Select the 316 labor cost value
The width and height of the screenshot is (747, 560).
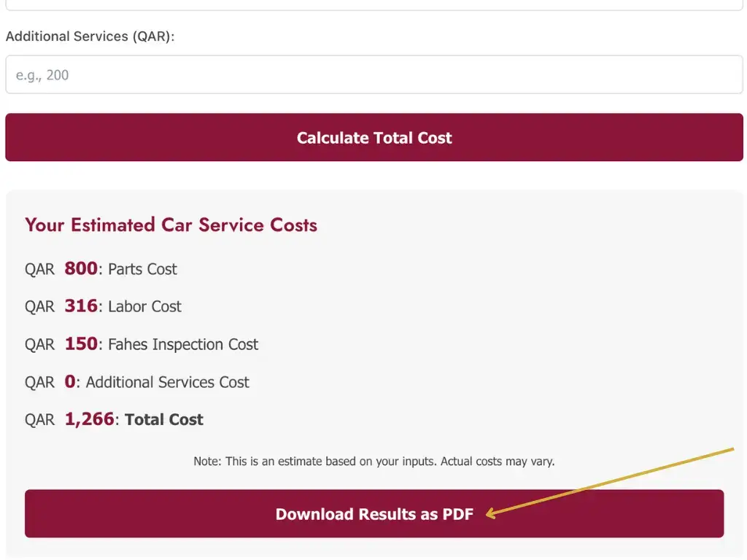(x=81, y=306)
